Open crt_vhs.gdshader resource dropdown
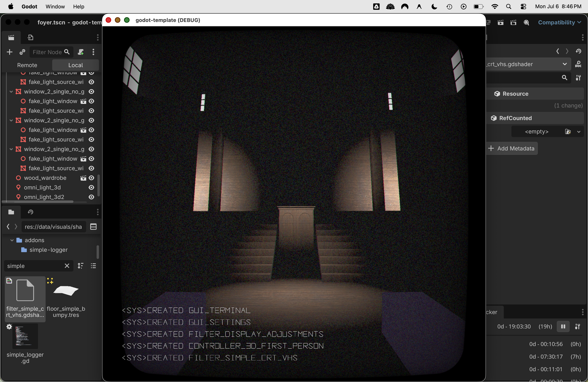Viewport: 588px width, 382px height. [528, 64]
